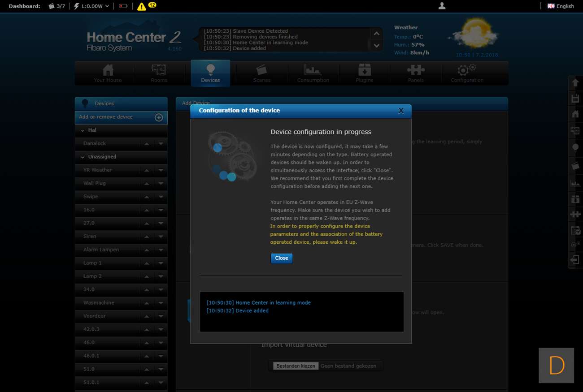Change language from English

(x=561, y=6)
